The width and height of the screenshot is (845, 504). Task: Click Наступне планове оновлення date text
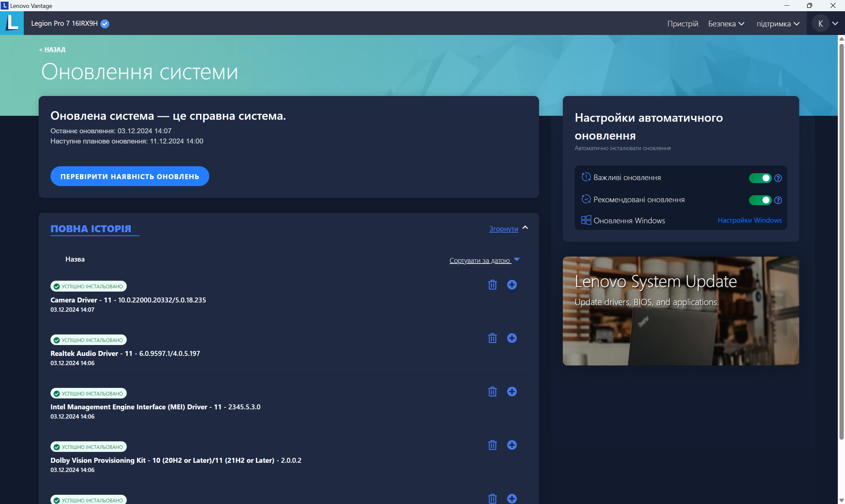point(127,141)
